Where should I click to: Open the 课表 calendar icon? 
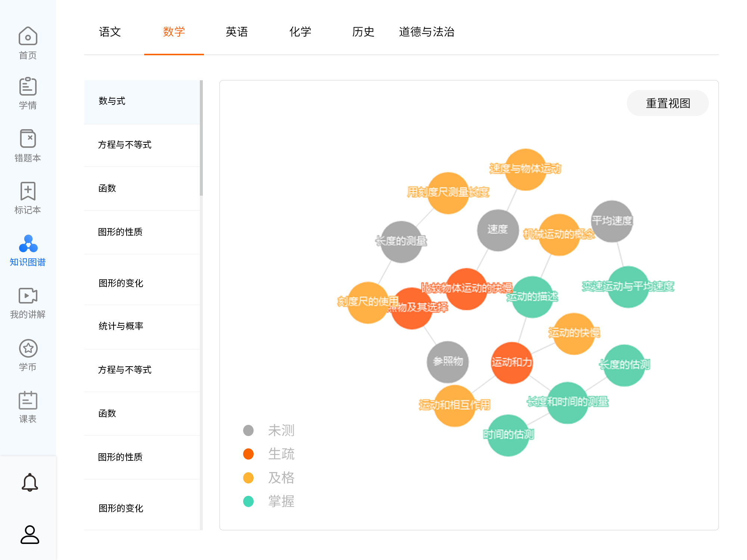click(28, 400)
